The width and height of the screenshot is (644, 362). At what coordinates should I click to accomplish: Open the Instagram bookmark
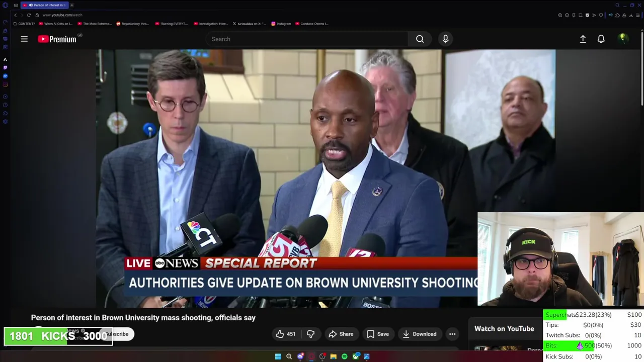281,24
